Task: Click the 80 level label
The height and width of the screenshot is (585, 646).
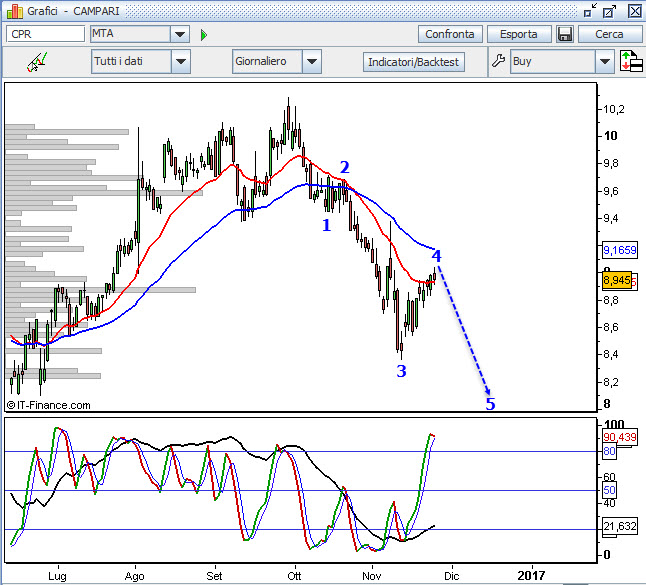Action: [x=609, y=451]
